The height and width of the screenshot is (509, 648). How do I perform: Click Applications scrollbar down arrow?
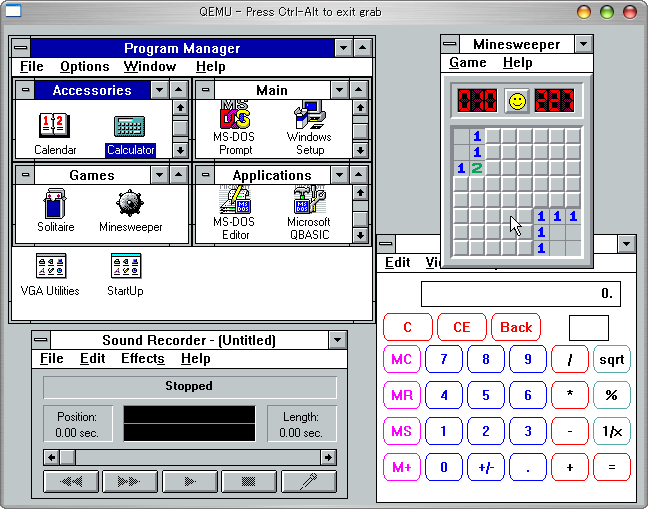pyautogui.click(x=360, y=235)
